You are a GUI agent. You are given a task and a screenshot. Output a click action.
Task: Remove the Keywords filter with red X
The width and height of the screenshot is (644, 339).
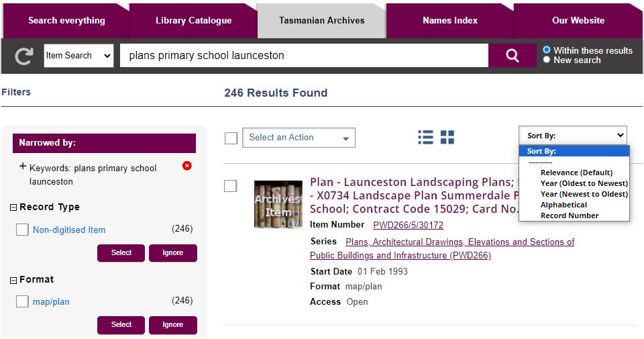tap(187, 166)
